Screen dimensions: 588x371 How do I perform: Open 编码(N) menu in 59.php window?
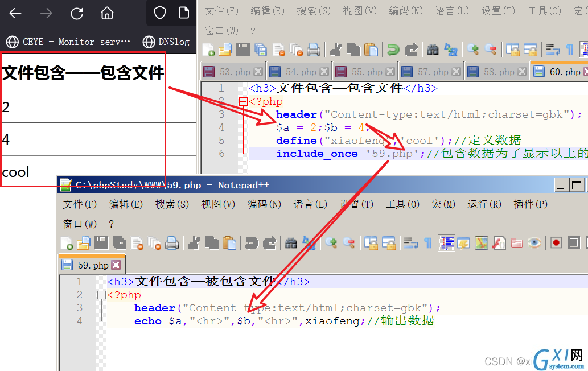click(x=264, y=204)
